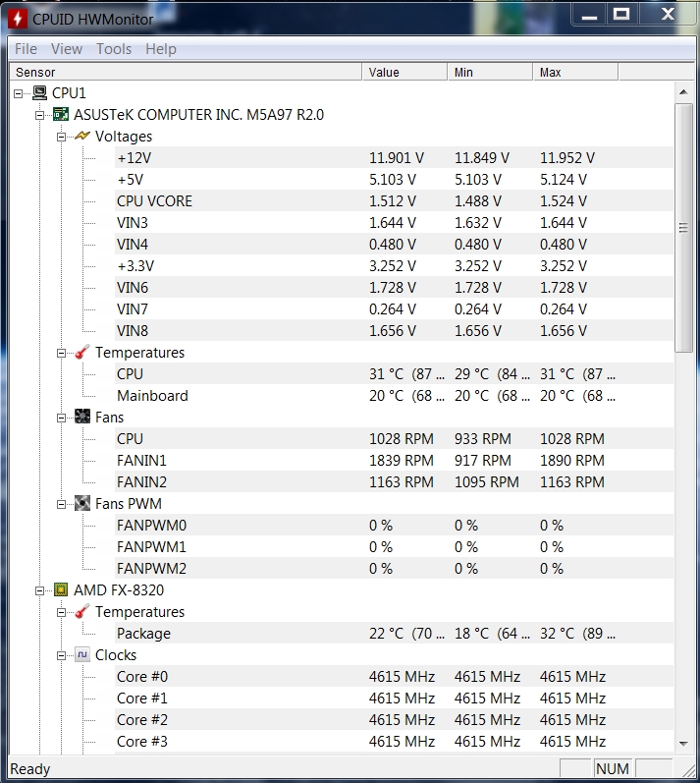Open the Tools menu

(114, 49)
